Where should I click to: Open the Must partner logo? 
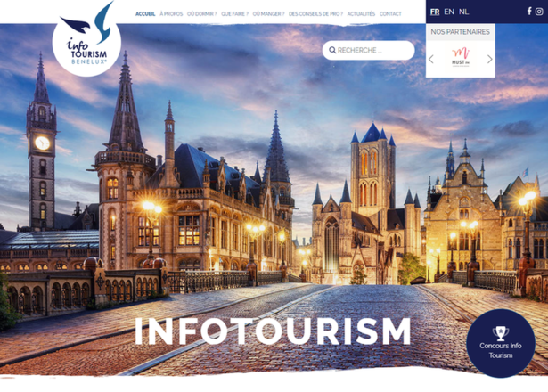pos(461,58)
